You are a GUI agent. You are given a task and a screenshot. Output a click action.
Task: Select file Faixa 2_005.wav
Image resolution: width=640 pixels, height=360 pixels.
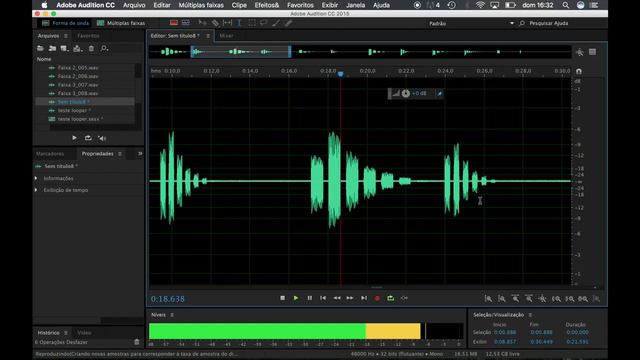click(x=78, y=68)
